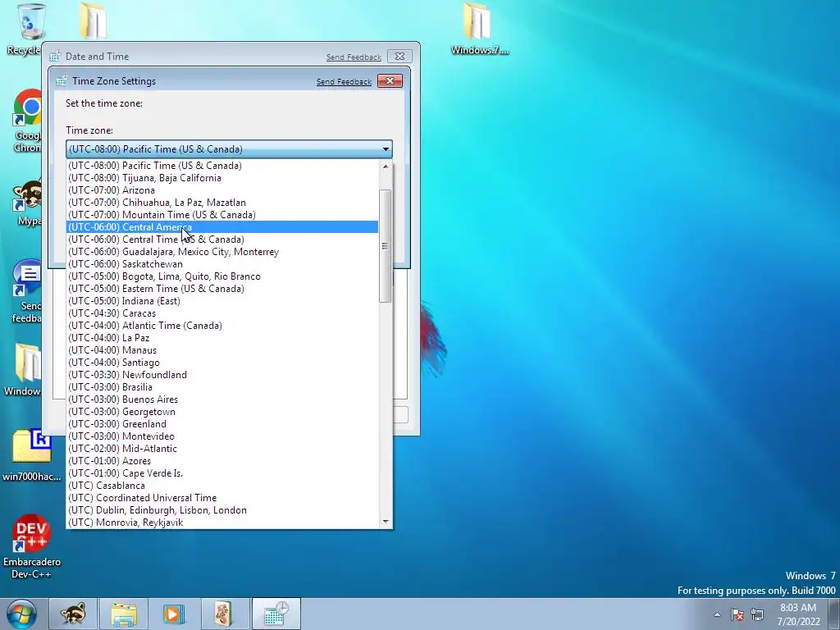Image resolution: width=840 pixels, height=630 pixels.
Task: Select (UTC-03:00) Montevideo
Action: 222,436
